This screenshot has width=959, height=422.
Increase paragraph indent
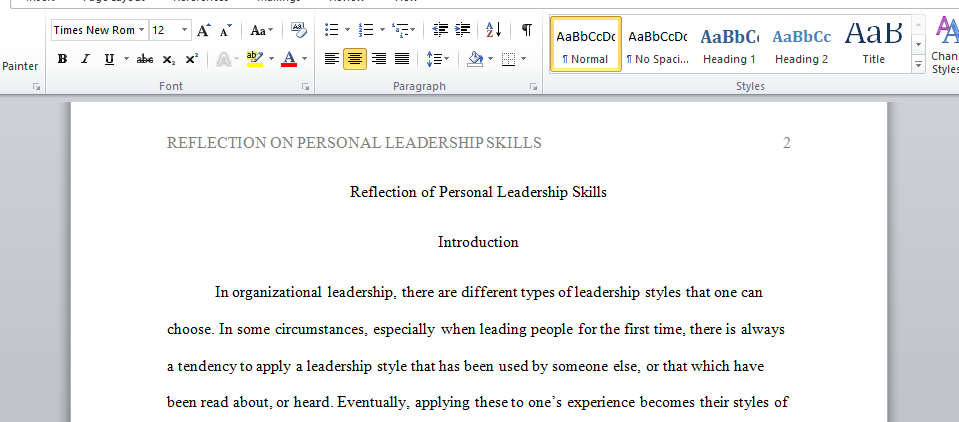click(463, 29)
